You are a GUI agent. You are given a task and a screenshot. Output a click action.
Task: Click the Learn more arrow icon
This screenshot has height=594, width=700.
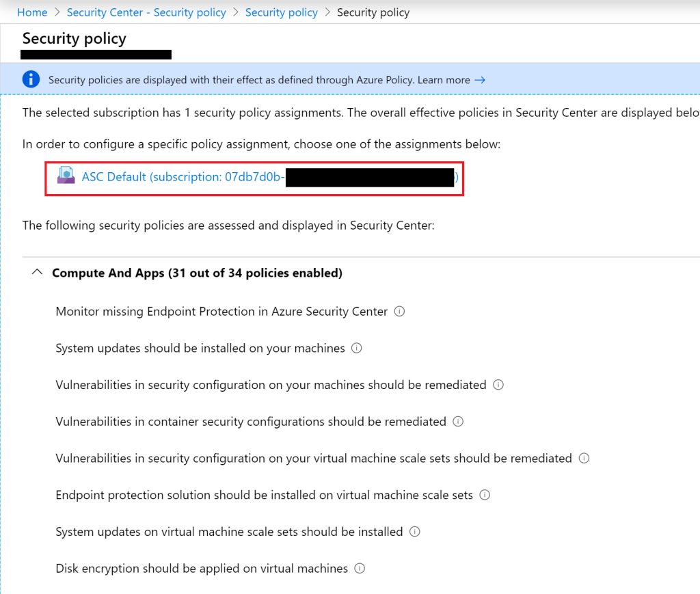pos(480,80)
